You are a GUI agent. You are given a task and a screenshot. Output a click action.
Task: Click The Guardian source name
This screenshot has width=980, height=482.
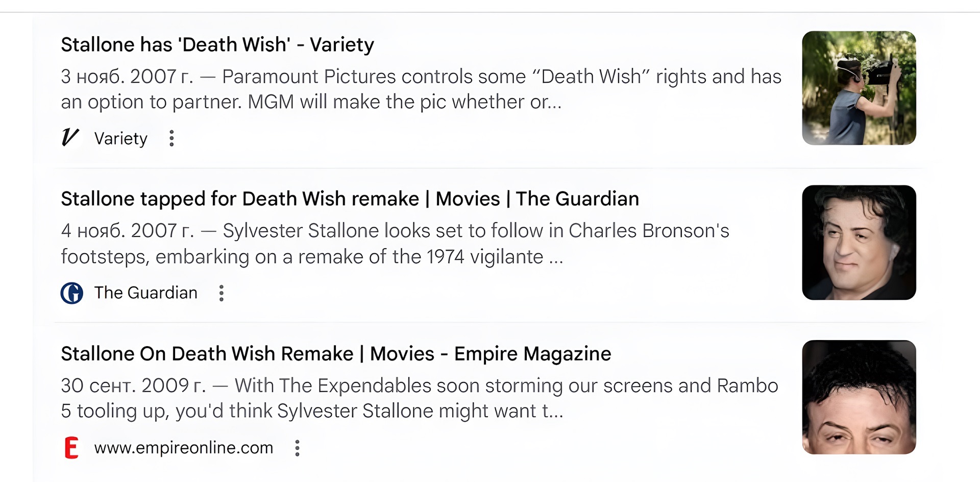click(146, 293)
